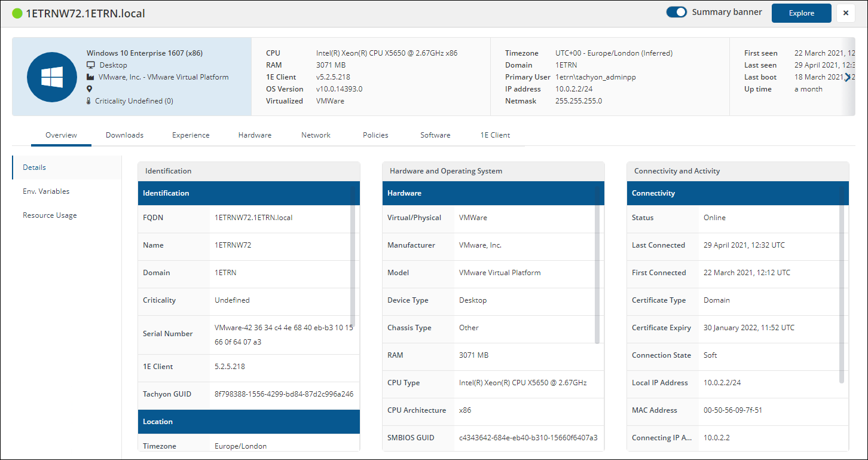
Task: Click the Windows logo device icon
Action: (51, 77)
